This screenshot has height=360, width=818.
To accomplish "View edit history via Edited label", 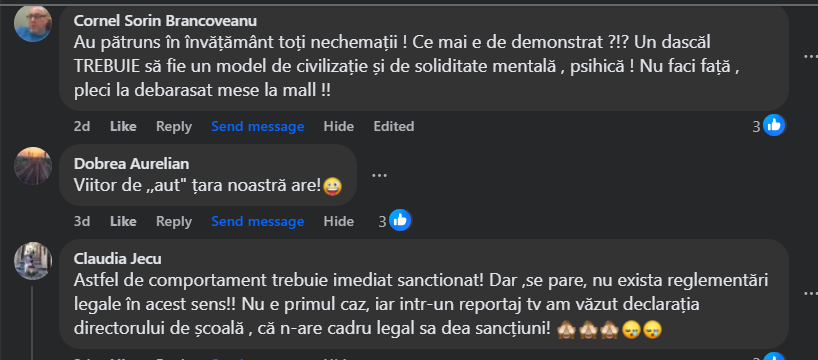I will (394, 126).
